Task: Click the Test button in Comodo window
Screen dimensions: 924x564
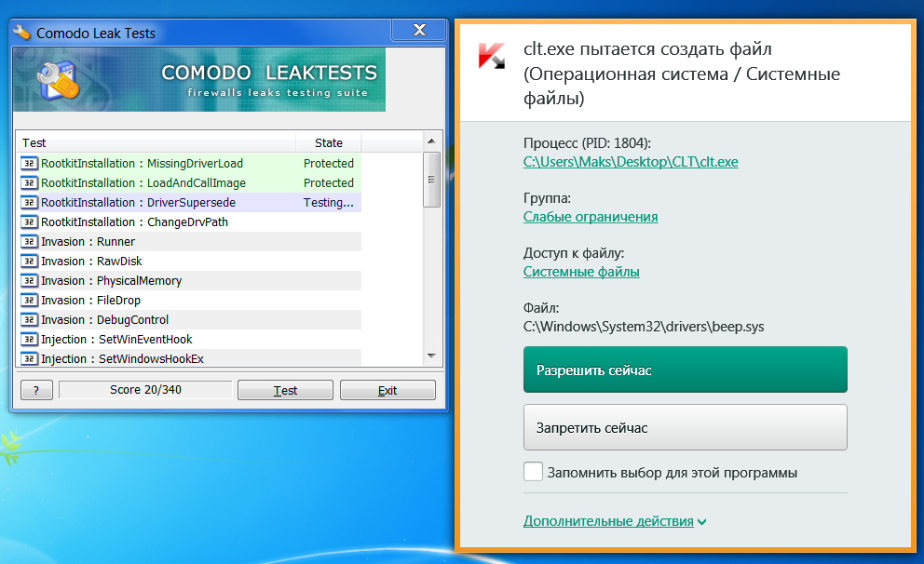Action: pos(285,390)
